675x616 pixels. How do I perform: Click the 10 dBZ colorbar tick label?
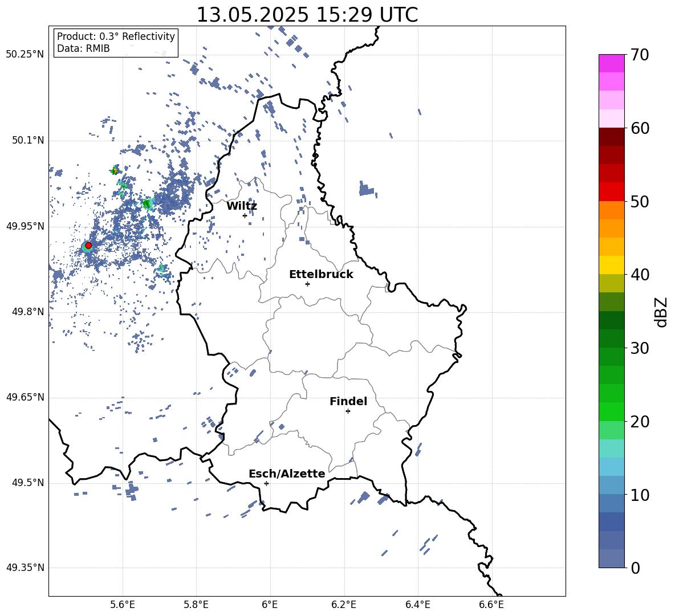pos(639,495)
